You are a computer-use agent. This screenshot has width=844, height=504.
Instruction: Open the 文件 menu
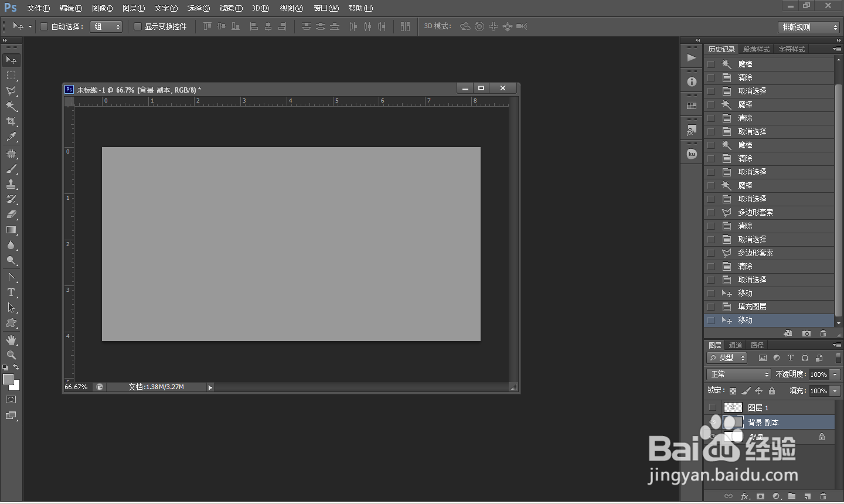point(39,8)
